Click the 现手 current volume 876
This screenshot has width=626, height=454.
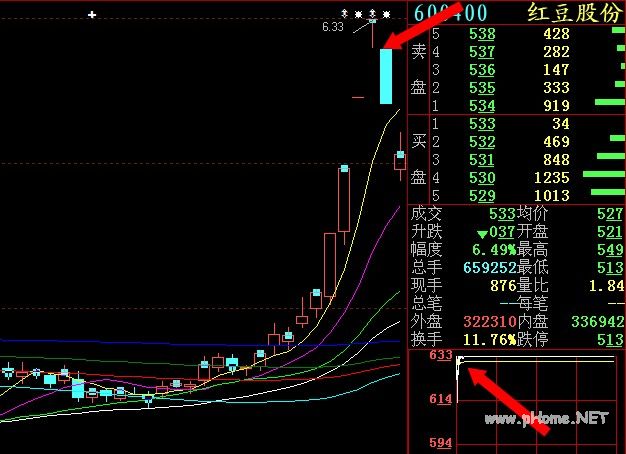(x=503, y=286)
